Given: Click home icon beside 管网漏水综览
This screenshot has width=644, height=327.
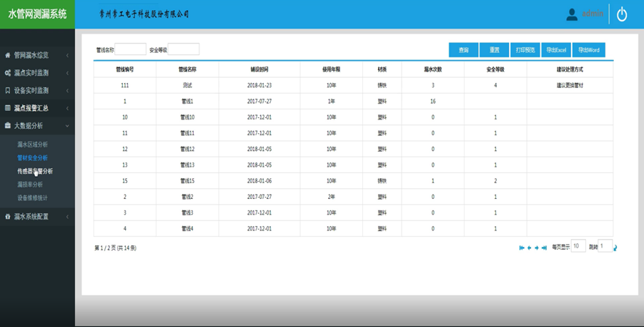Looking at the screenshot, I should click(x=7, y=55).
